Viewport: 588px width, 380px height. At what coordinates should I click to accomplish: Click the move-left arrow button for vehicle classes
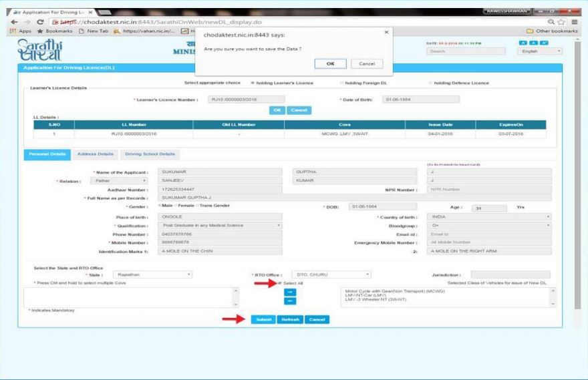290,301
